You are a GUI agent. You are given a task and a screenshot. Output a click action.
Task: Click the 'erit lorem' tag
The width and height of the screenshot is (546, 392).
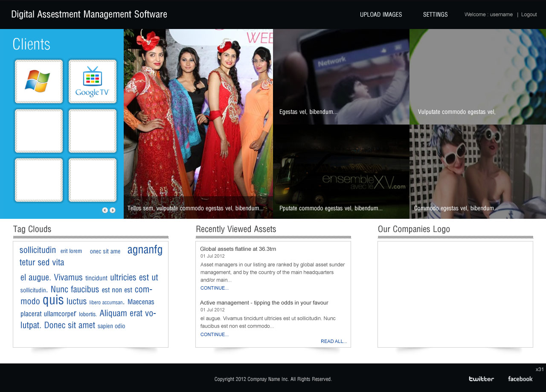point(71,251)
